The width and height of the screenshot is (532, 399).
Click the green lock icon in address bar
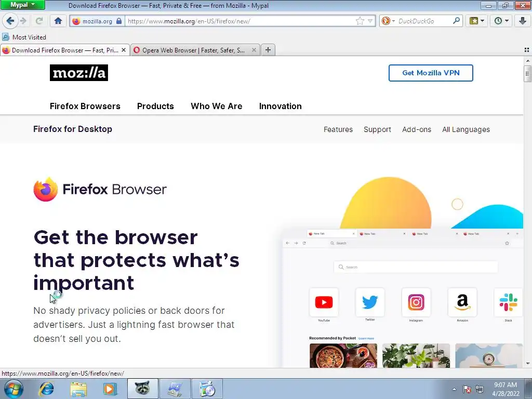pyautogui.click(x=119, y=21)
